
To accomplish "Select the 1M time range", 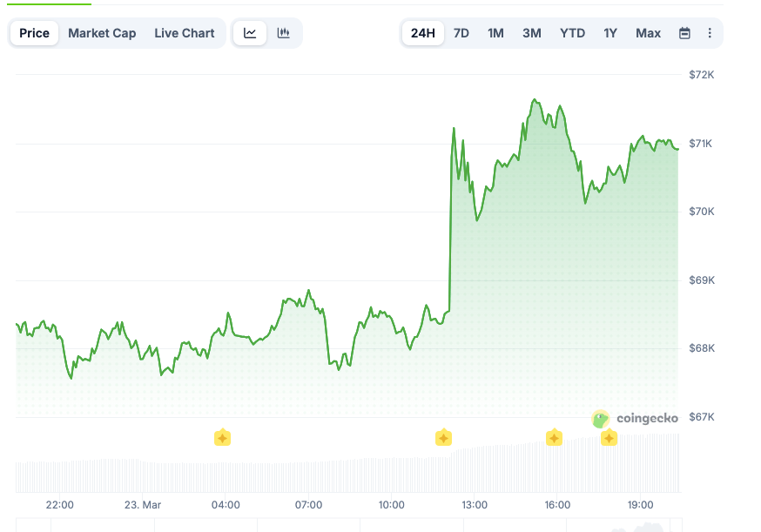I will pyautogui.click(x=495, y=33).
